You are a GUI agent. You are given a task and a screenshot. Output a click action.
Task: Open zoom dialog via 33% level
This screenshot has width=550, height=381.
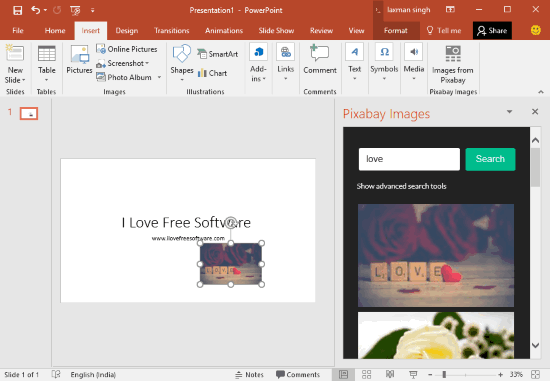(516, 375)
